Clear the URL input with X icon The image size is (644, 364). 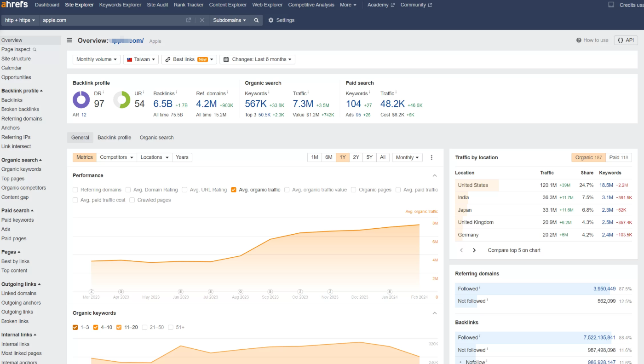(x=202, y=20)
